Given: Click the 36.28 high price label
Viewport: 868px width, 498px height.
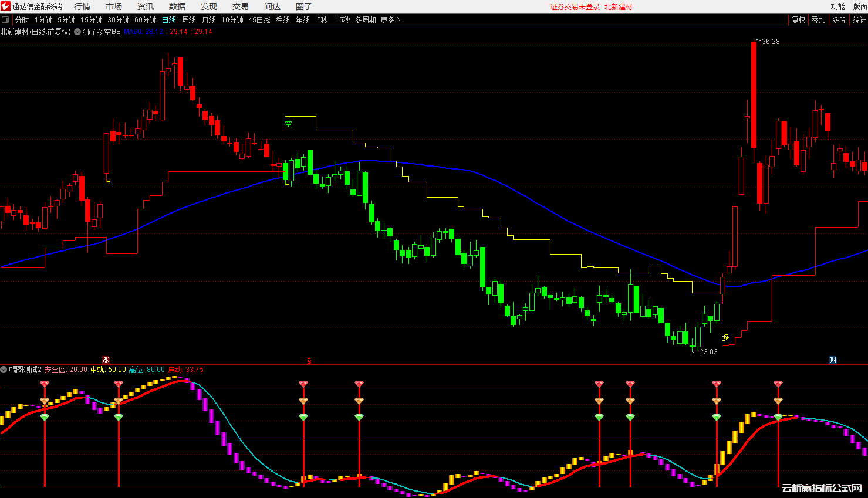Looking at the screenshot, I should (771, 42).
